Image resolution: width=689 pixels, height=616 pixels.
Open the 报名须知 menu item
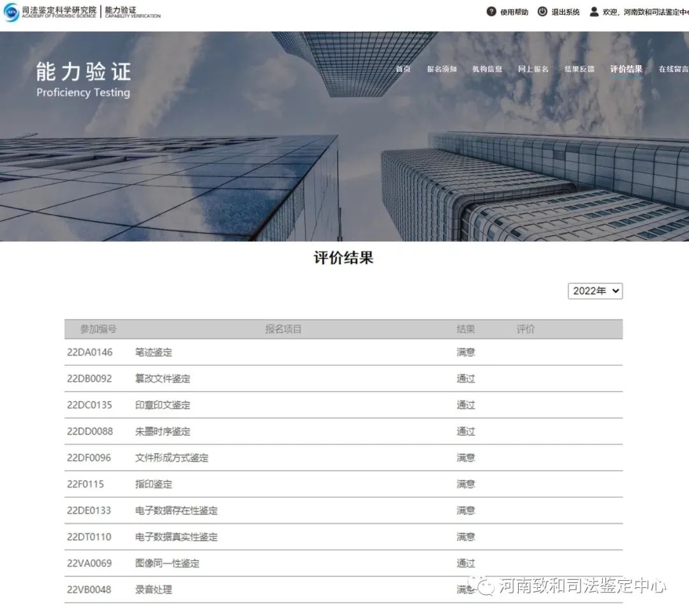[441, 69]
